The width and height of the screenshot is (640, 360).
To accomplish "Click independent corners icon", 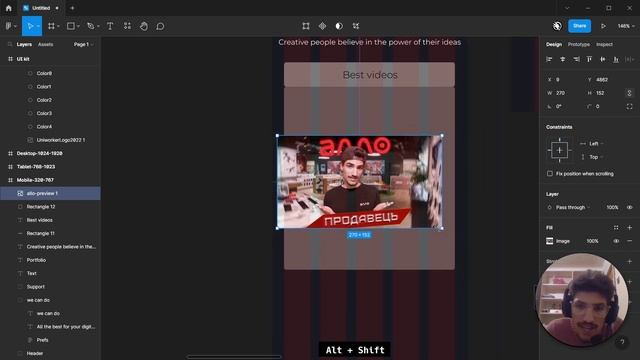I will (629, 107).
